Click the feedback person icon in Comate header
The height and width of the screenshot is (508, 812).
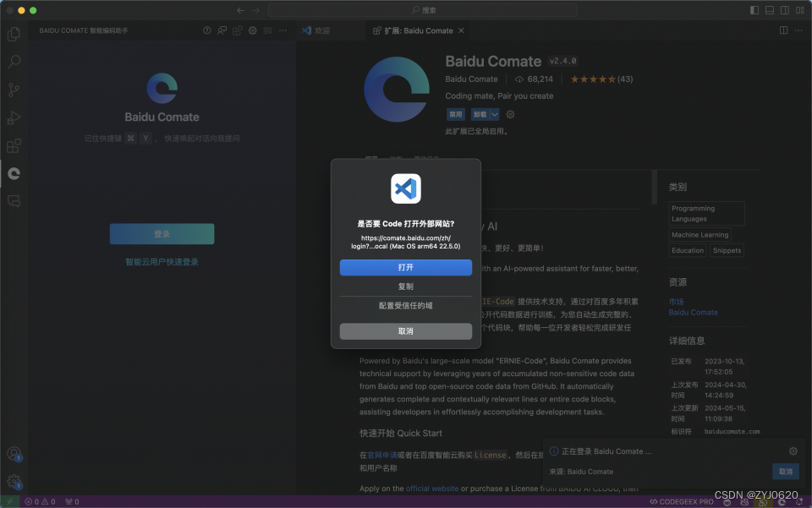222,30
